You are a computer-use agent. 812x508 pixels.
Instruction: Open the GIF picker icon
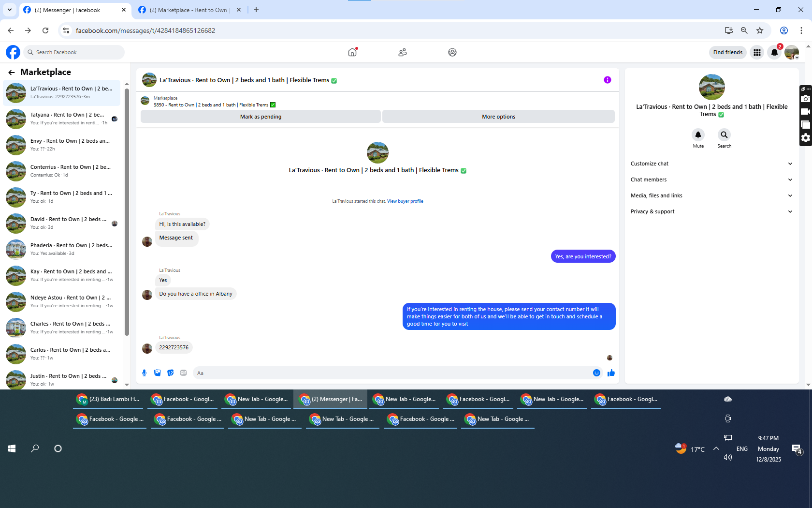point(184,373)
